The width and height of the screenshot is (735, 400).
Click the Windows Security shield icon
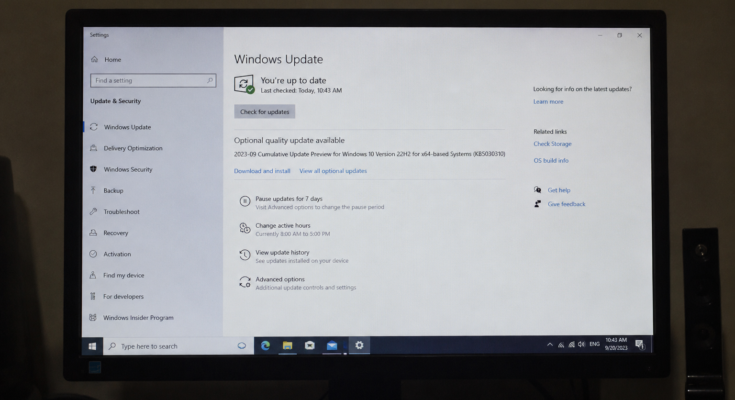93,169
